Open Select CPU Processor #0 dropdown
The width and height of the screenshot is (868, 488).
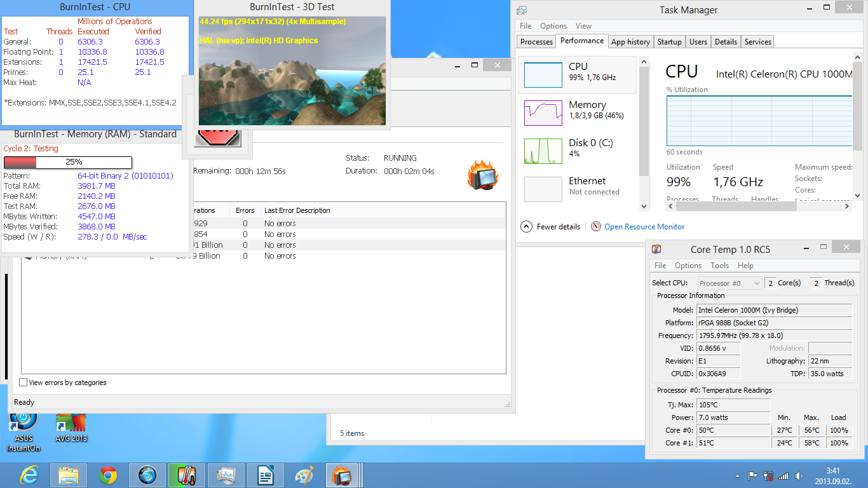tap(729, 283)
